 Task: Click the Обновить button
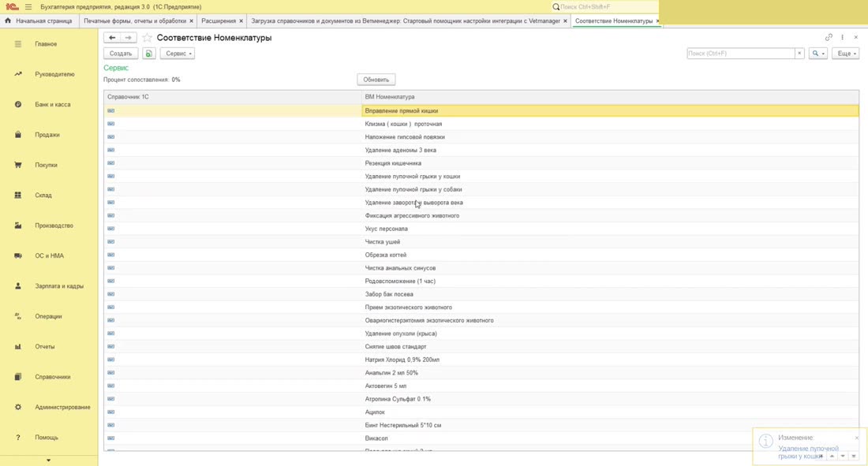[x=376, y=80]
